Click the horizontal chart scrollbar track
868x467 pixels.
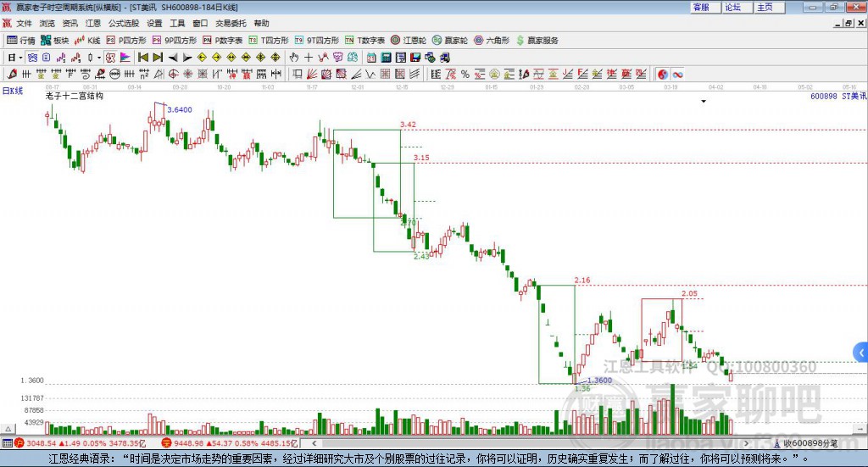click(530, 443)
